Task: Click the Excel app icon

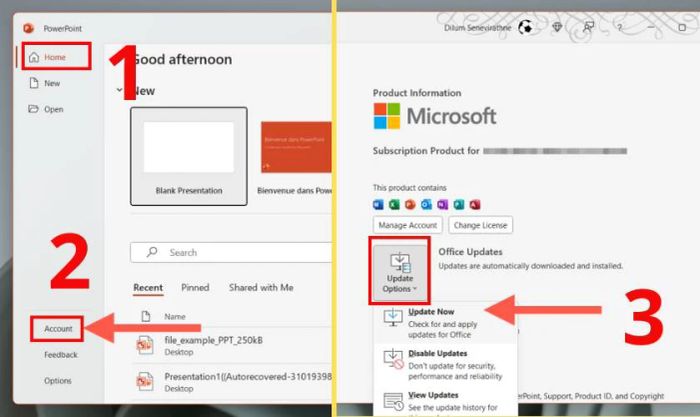Action: [394, 204]
